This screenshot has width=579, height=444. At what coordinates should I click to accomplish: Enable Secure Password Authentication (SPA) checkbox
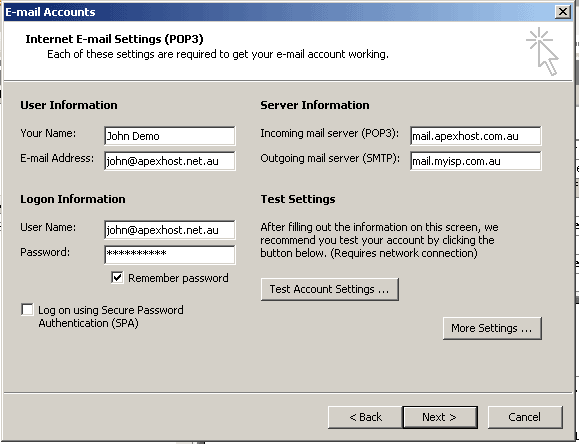click(27, 310)
